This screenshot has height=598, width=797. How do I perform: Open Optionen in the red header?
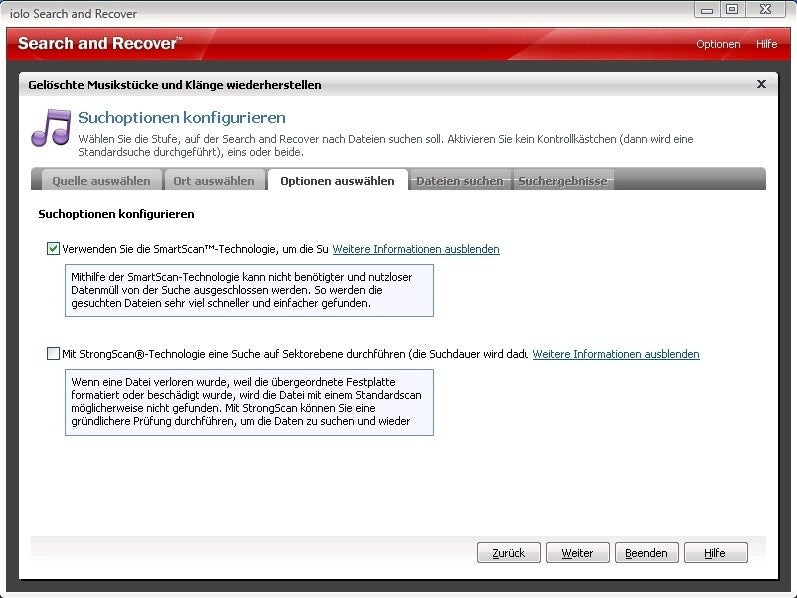point(718,44)
